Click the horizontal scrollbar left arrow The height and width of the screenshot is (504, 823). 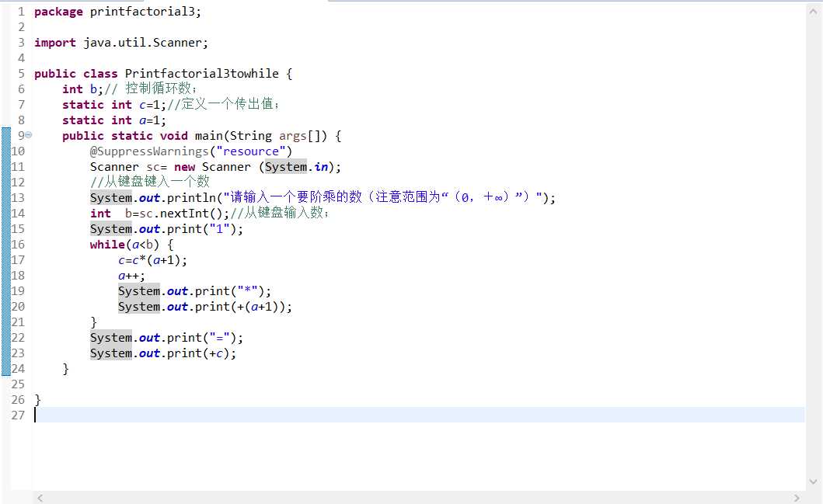click(40, 498)
